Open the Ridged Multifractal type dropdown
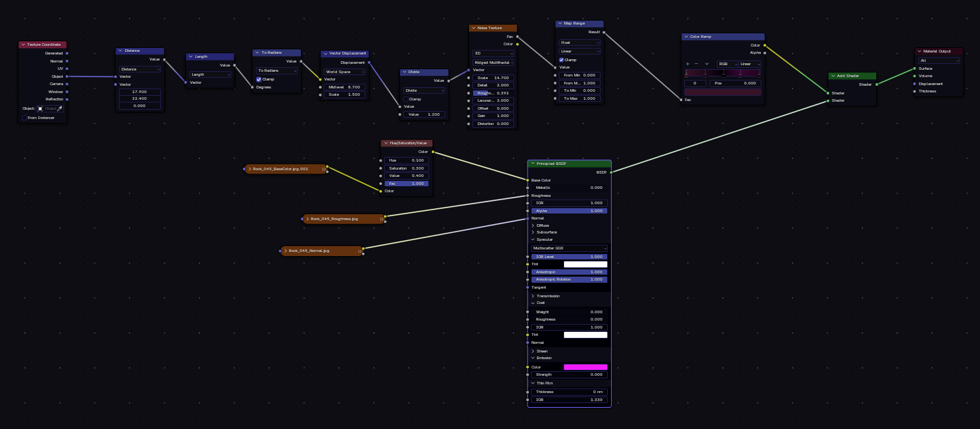The height and width of the screenshot is (429, 980). coord(493,62)
